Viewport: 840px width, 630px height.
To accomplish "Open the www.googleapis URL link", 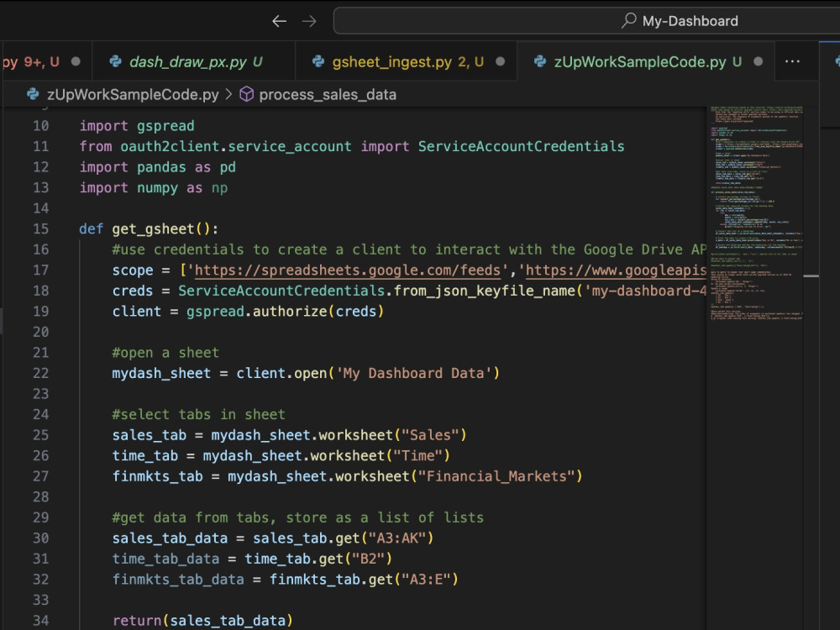I will (x=616, y=270).
